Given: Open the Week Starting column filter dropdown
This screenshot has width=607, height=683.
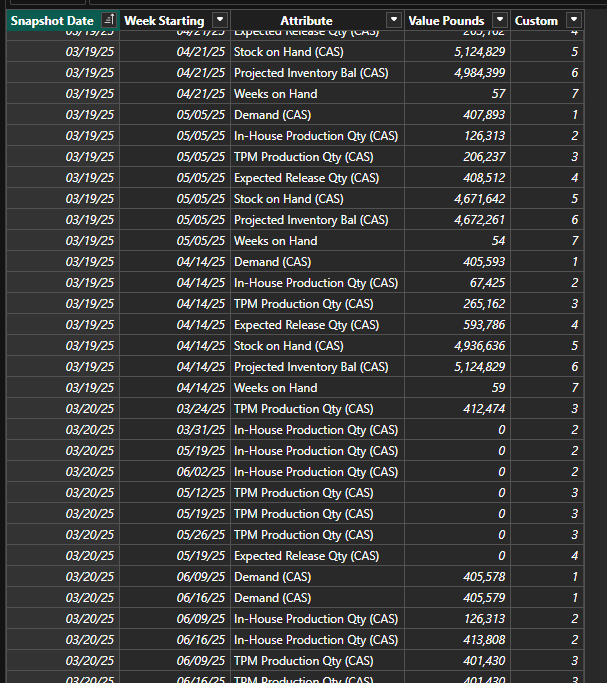Looking at the screenshot, I should tap(219, 20).
